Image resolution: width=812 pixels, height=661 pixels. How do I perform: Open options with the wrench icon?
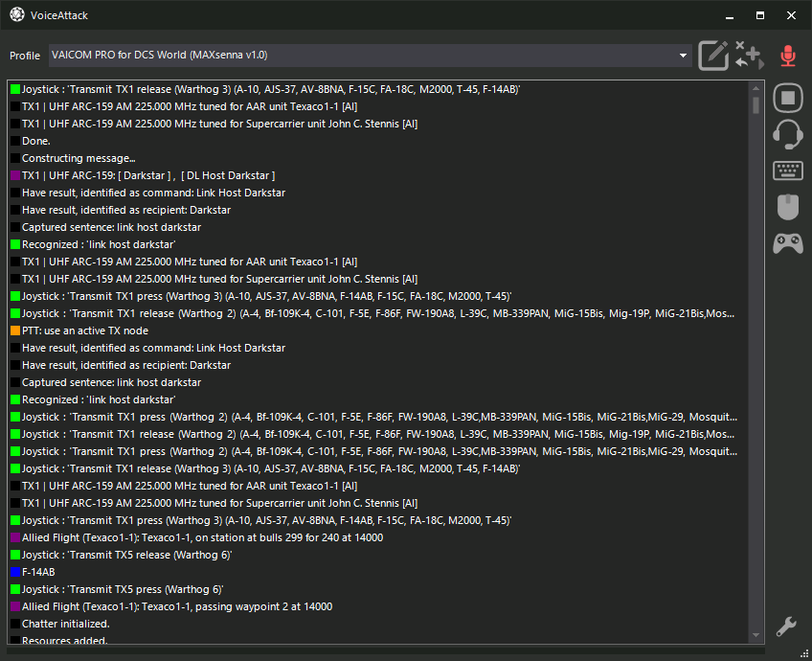pos(786,627)
